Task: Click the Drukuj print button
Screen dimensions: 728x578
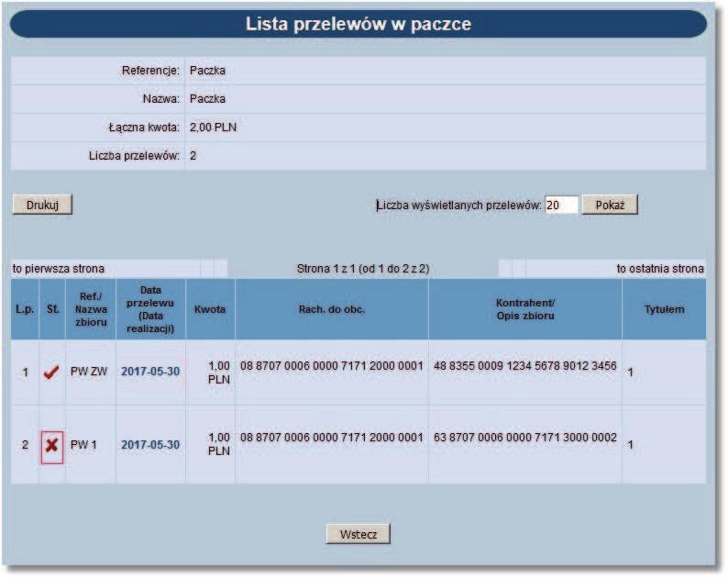Action: 42,205
